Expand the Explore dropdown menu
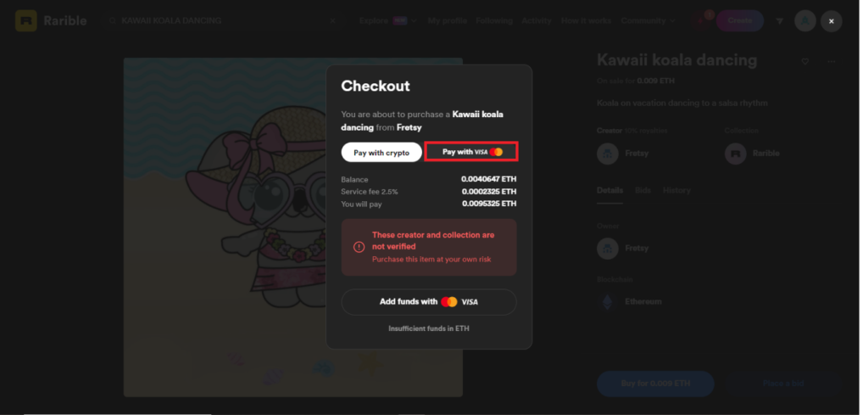868x415 pixels. pyautogui.click(x=387, y=21)
